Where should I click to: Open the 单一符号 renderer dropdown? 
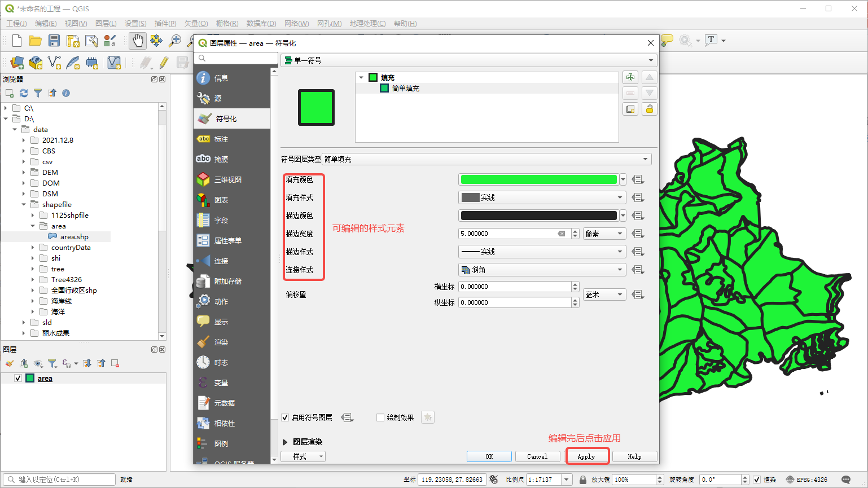click(468, 60)
